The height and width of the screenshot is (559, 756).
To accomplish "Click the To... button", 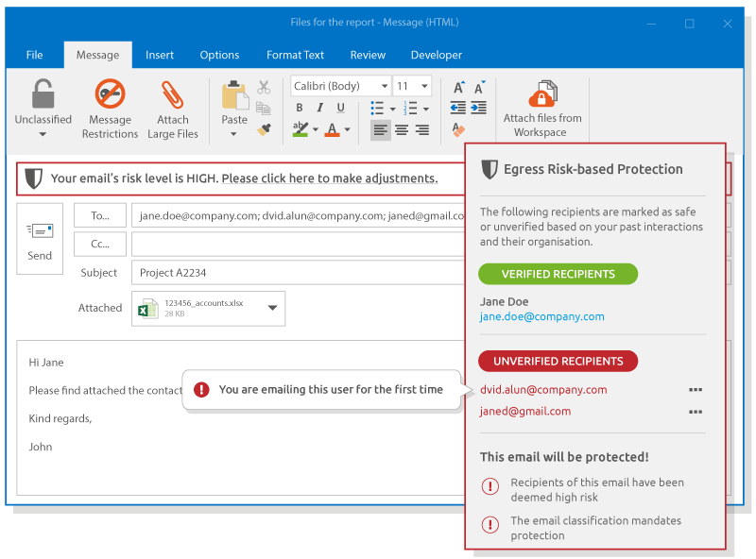I will pyautogui.click(x=100, y=215).
